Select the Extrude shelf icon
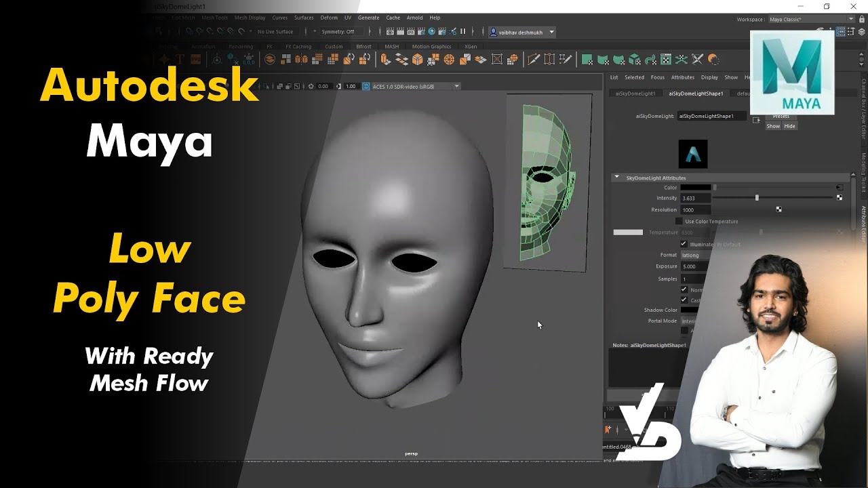Viewport: 868px width, 488px height. click(386, 60)
